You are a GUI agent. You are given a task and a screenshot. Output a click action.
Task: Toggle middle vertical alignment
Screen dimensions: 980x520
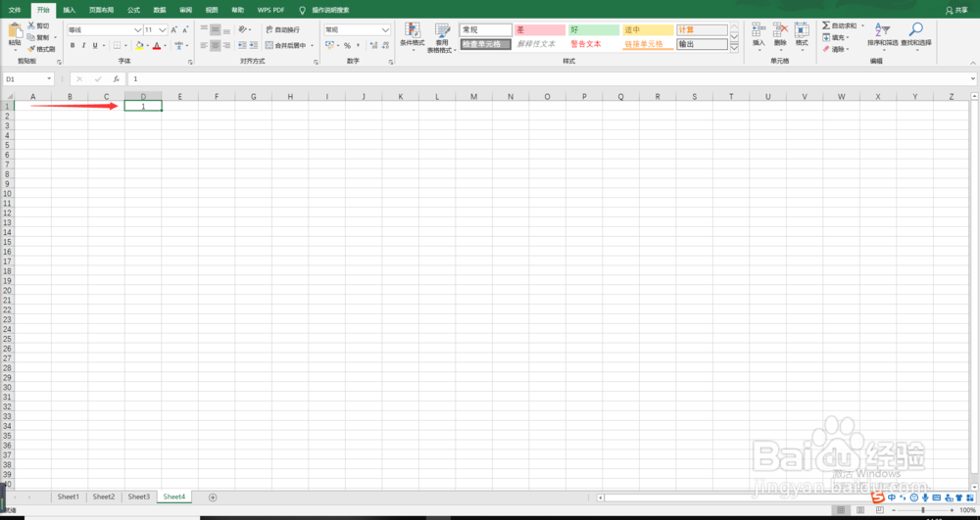point(215,29)
